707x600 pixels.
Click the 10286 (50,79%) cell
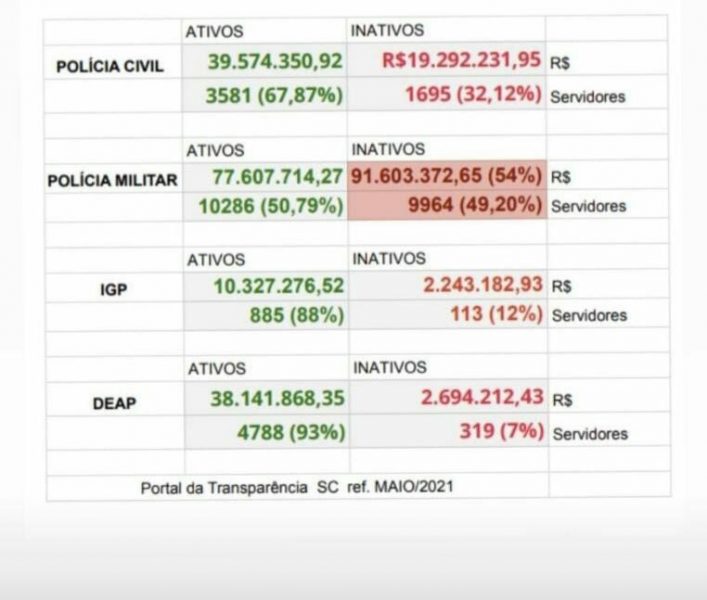[x=266, y=206]
